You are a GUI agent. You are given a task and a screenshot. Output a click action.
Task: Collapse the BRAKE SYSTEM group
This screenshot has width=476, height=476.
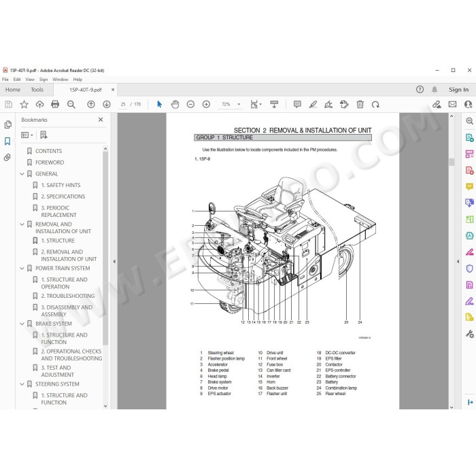coord(22,324)
